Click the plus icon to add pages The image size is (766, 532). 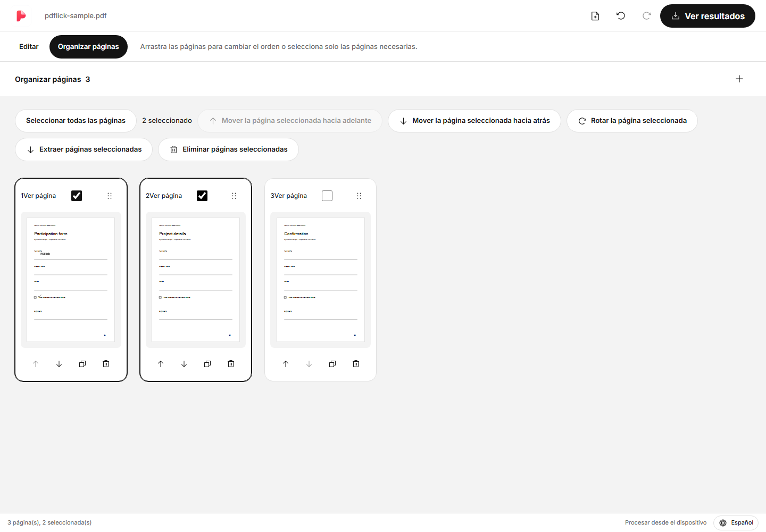739,79
